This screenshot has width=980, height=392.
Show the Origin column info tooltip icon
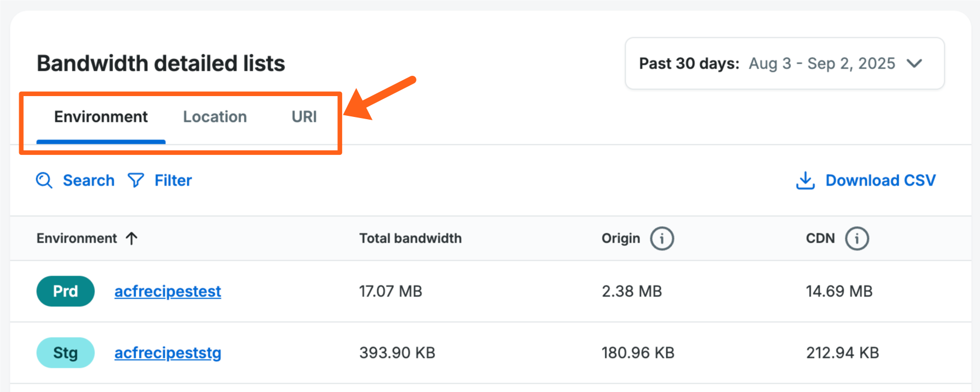point(662,239)
